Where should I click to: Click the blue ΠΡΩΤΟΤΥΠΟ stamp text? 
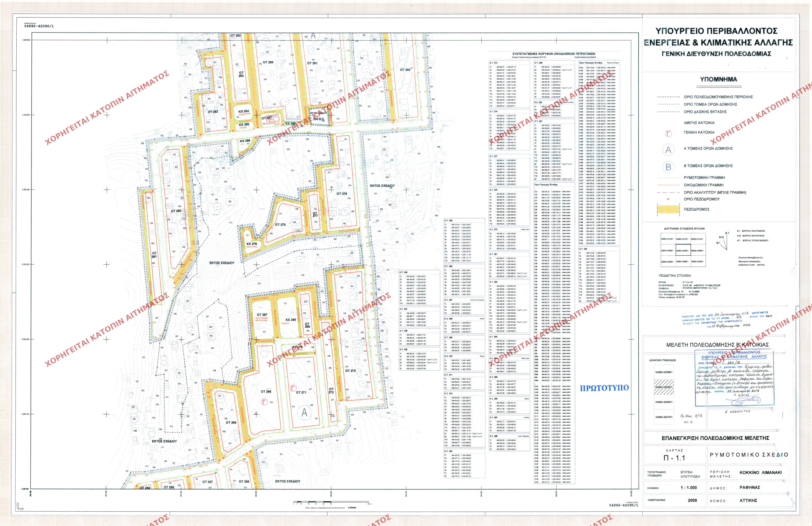pyautogui.click(x=604, y=388)
